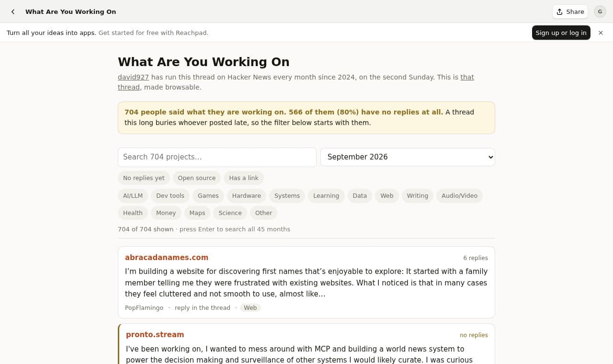
Task: Click the 6 replies count
Action: [x=476, y=258]
